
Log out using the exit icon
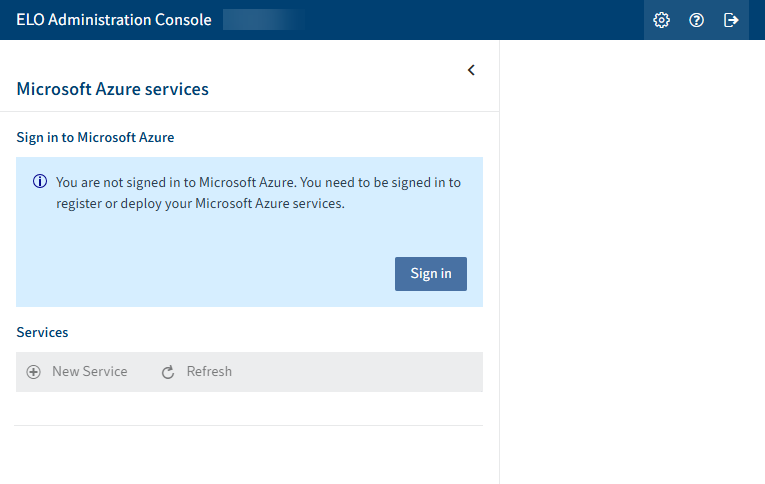[731, 20]
